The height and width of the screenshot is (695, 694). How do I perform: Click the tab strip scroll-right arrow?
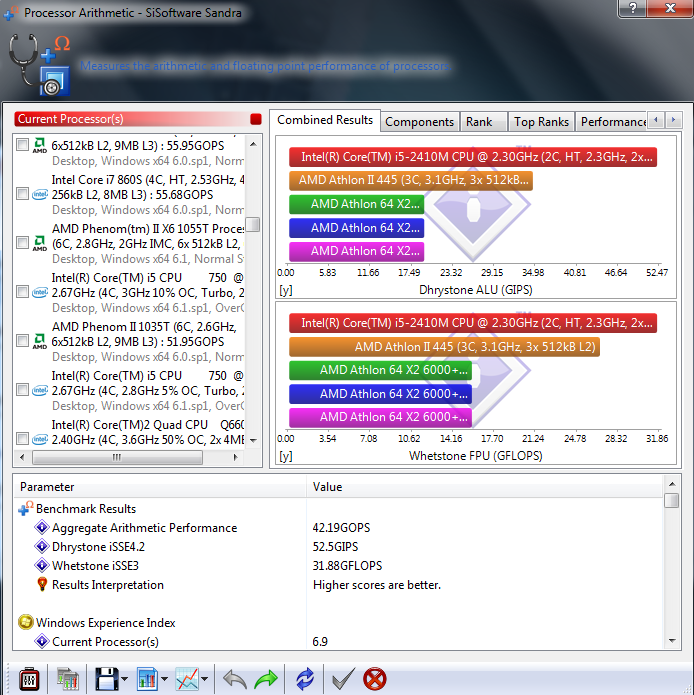coord(673,120)
